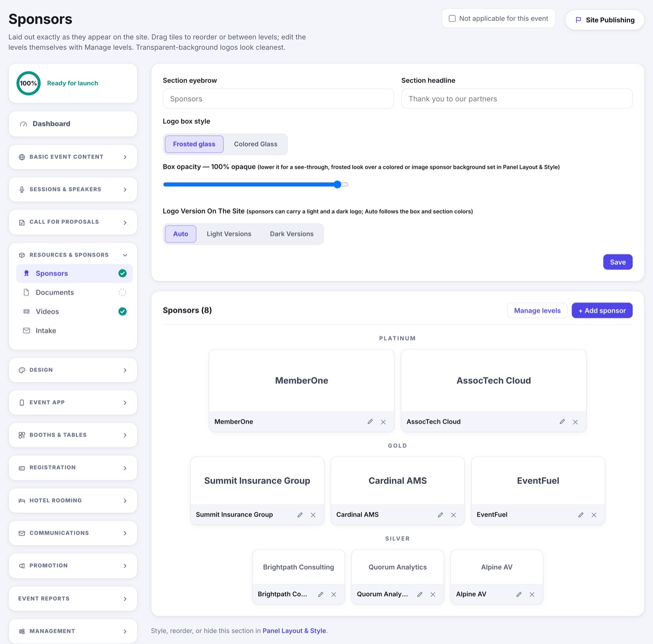The width and height of the screenshot is (653, 644).
Task: Remove the Alpine AV sponsor
Action: (x=532, y=594)
